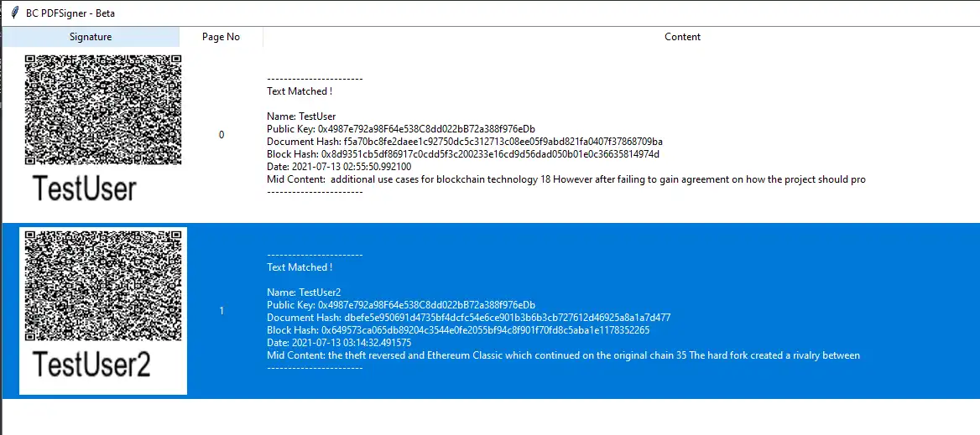Viewport: 980px width, 435px height.
Task: Click Document Hash starting dbefe5e9
Action: 469,318
